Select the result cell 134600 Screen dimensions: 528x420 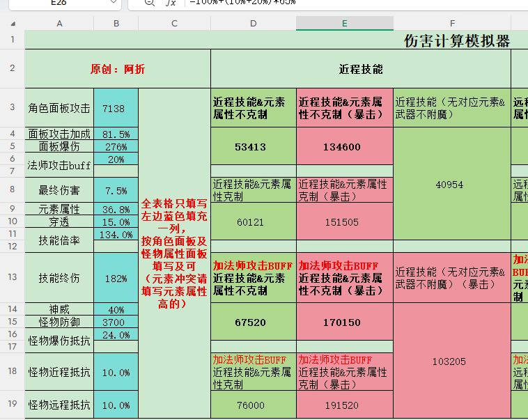[345, 146]
